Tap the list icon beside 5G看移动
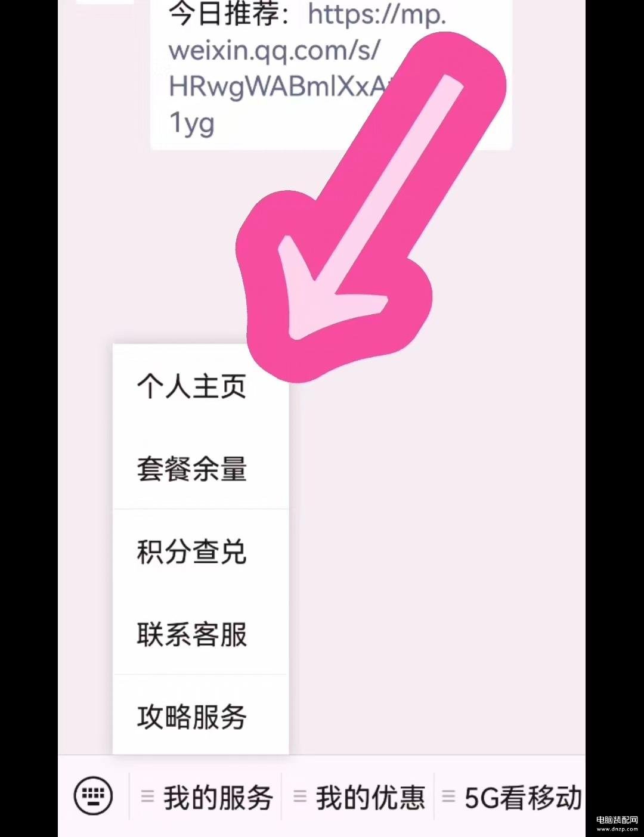This screenshot has height=837, width=644. coord(448,796)
